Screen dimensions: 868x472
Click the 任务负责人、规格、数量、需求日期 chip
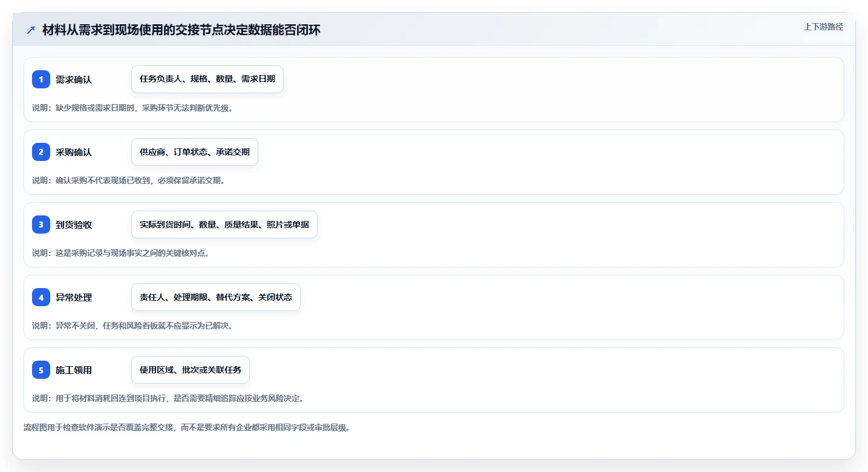pyautogui.click(x=207, y=79)
